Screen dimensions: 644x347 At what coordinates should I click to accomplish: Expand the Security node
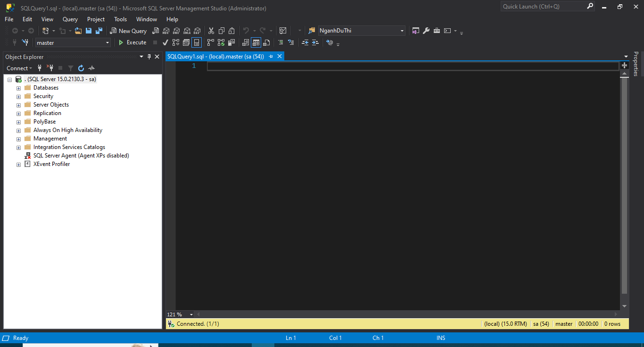pos(18,97)
